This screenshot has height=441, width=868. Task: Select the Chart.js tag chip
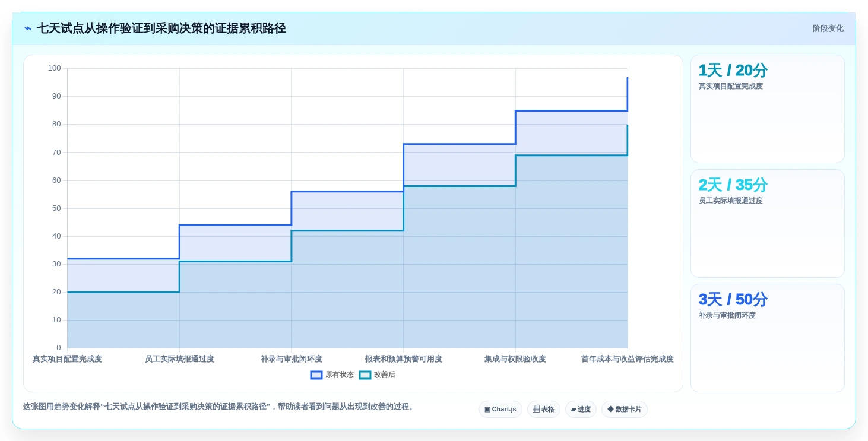(500, 410)
